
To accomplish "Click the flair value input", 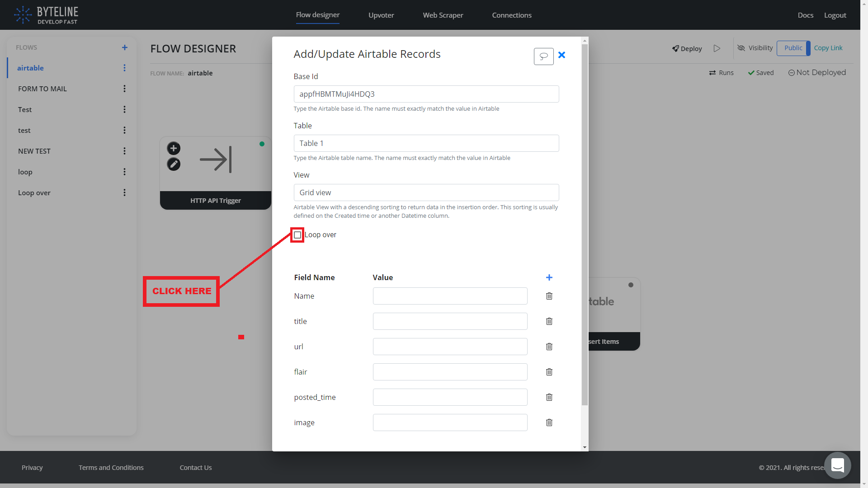I will pyautogui.click(x=450, y=372).
